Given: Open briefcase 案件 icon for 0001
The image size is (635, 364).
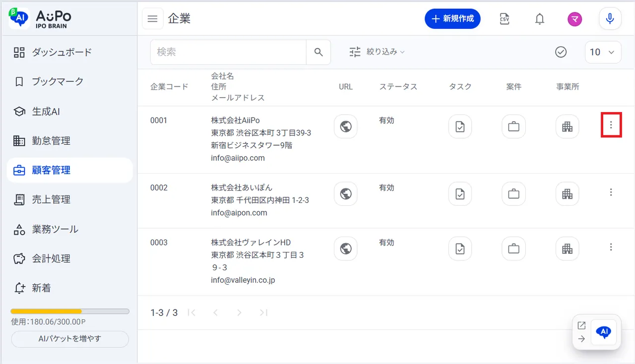Looking at the screenshot, I should click(513, 126).
